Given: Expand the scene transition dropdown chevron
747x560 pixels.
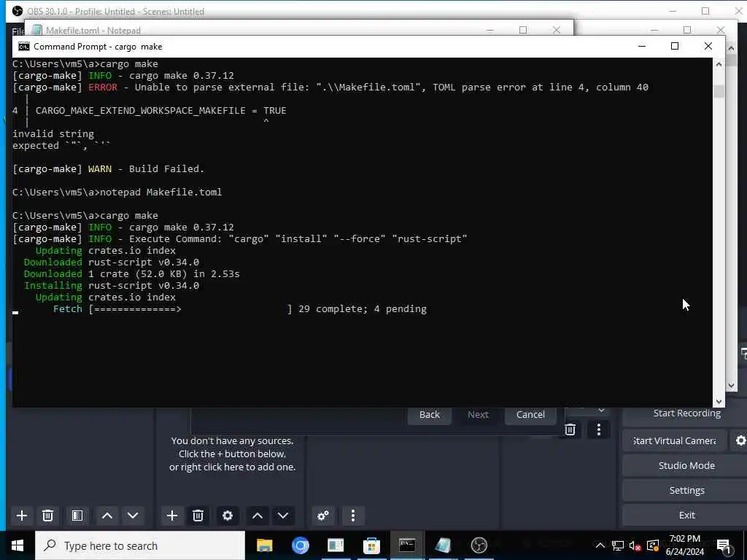Looking at the screenshot, I should pyautogui.click(x=601, y=411).
